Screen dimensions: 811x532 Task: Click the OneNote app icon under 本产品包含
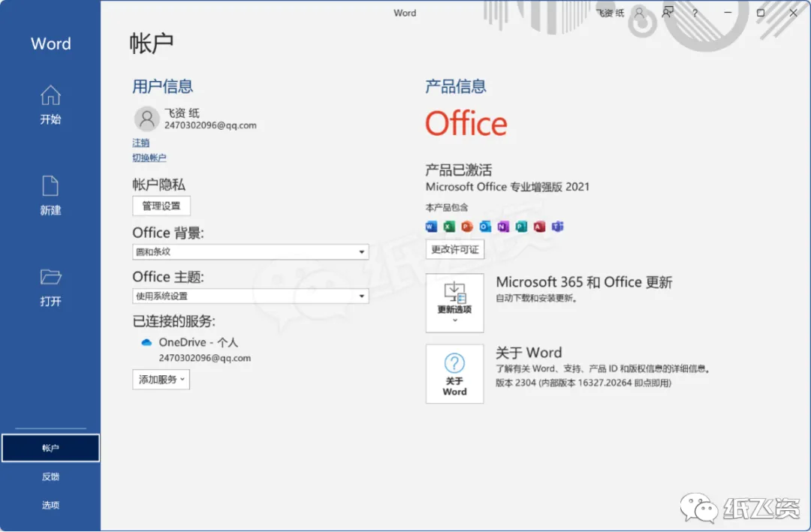coord(503,227)
